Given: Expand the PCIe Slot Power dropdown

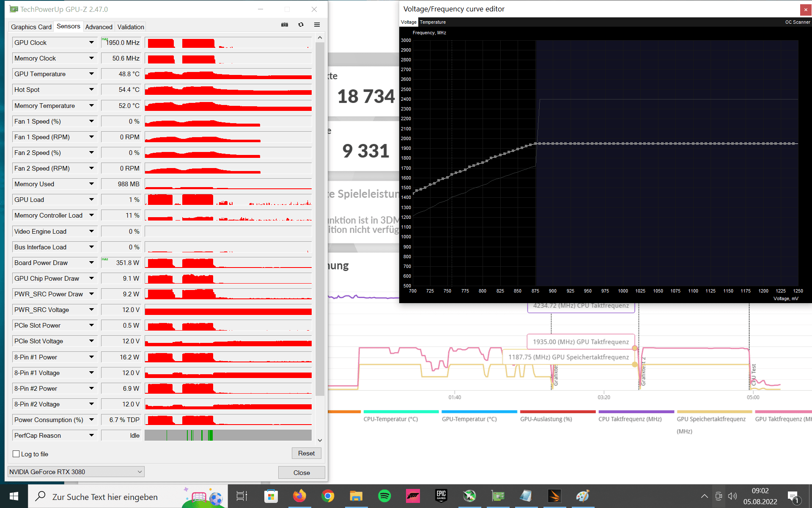Looking at the screenshot, I should click(x=91, y=325).
